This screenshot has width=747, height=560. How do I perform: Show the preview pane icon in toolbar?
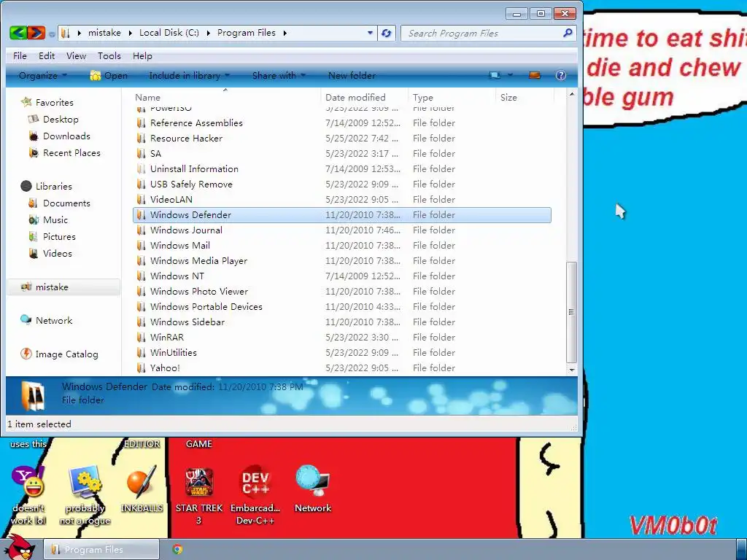(x=535, y=75)
